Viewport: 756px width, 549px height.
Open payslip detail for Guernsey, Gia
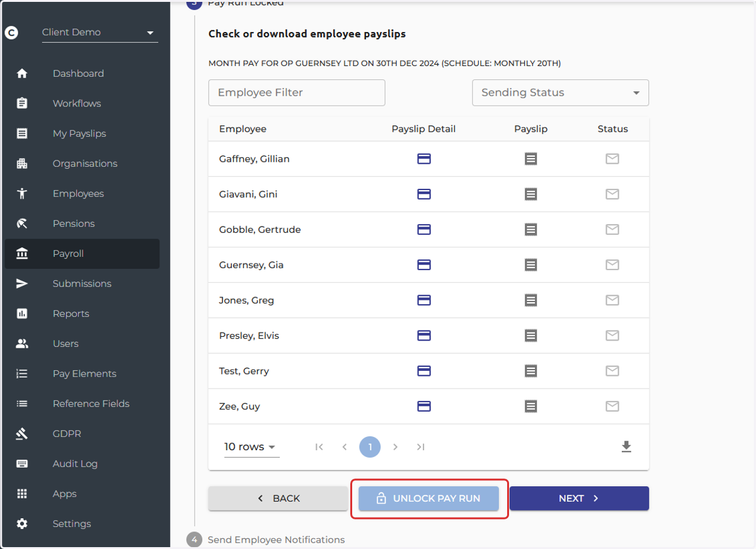(x=424, y=265)
